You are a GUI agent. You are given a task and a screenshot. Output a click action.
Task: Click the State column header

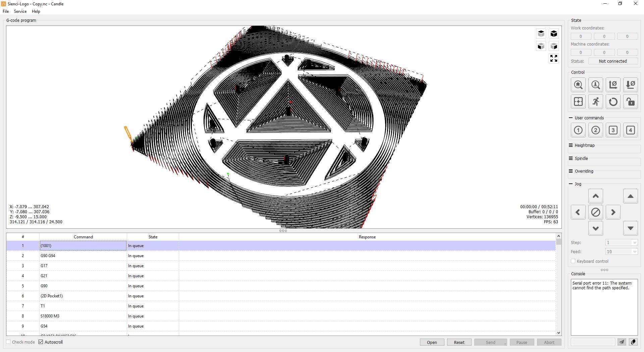click(x=153, y=237)
